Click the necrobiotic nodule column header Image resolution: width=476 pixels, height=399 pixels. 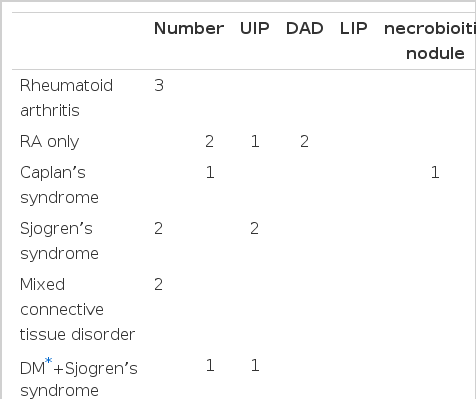(430, 41)
